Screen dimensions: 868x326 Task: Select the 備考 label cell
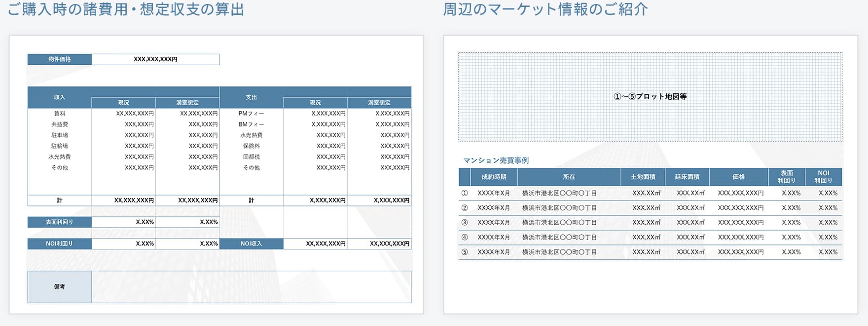60,287
